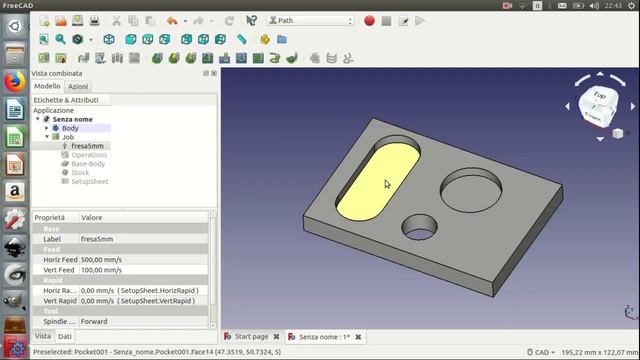Rotate view up with the navigation cube arrow
This screenshot has height=360, width=640.
(600, 74)
